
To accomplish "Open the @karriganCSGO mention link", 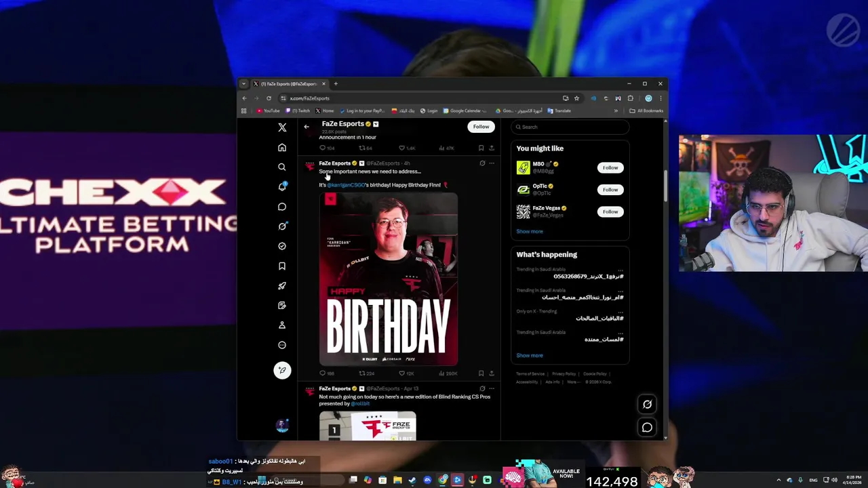I will [x=347, y=185].
